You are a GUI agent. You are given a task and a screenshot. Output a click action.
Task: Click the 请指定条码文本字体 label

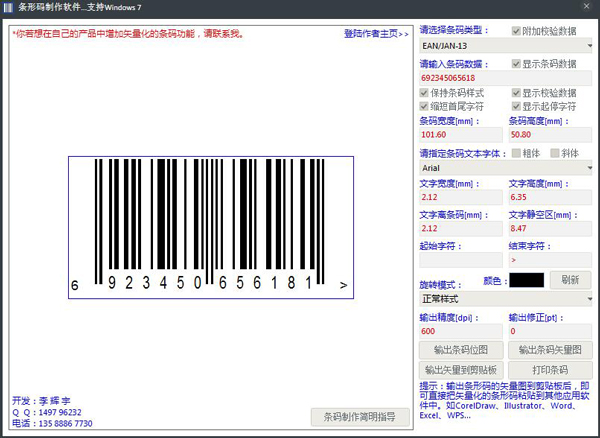pyautogui.click(x=463, y=153)
